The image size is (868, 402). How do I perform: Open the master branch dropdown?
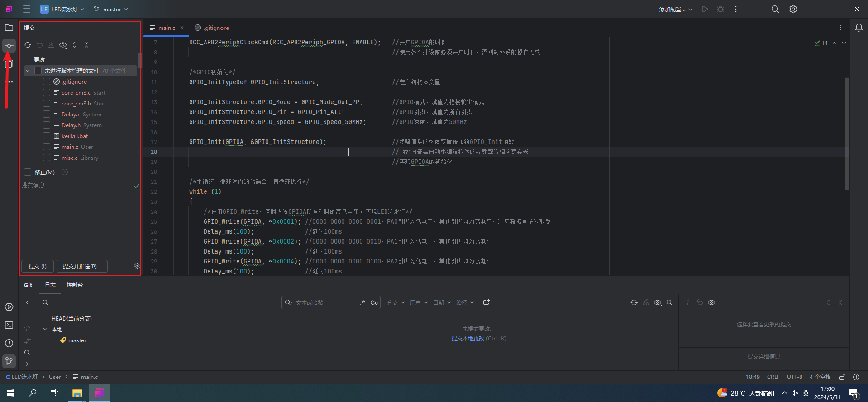(x=111, y=9)
